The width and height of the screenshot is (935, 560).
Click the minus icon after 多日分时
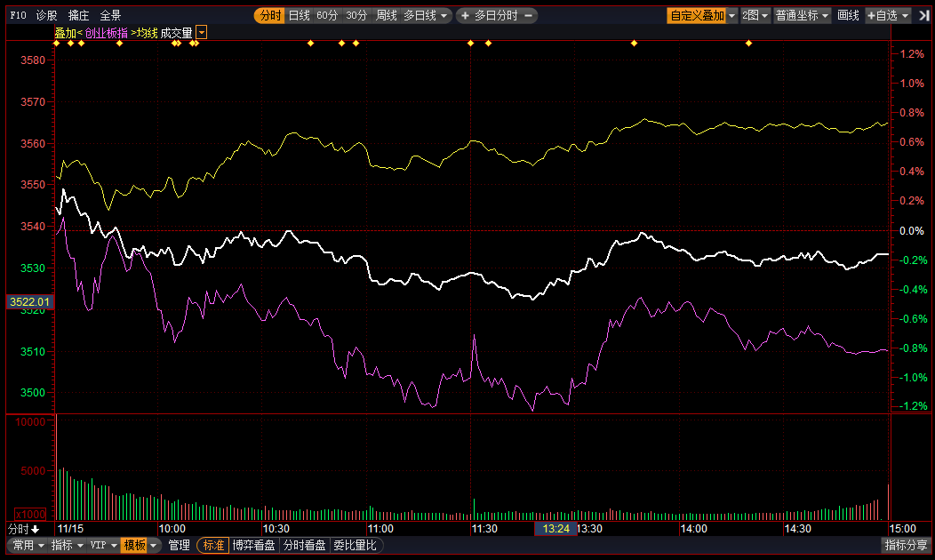point(529,15)
